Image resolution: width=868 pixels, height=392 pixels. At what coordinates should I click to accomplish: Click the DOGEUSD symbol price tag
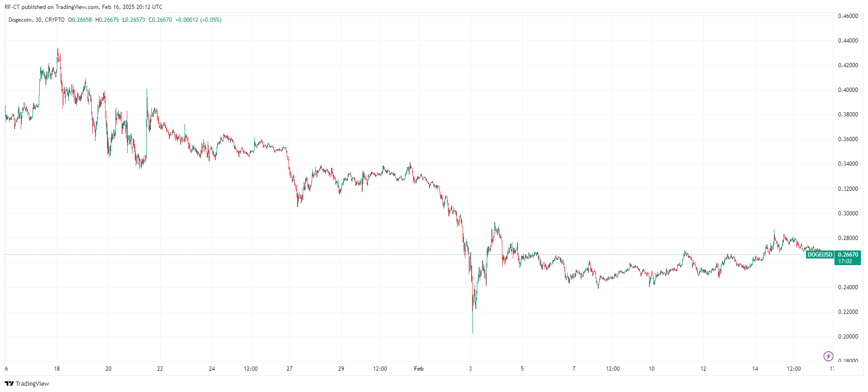pos(820,255)
